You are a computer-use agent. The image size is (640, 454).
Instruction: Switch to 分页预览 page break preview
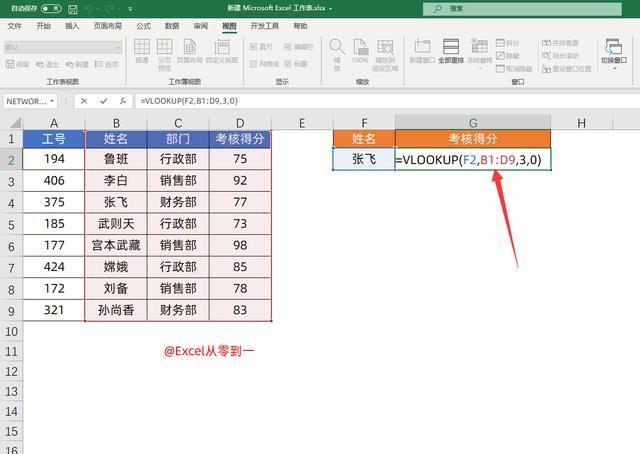(x=164, y=55)
